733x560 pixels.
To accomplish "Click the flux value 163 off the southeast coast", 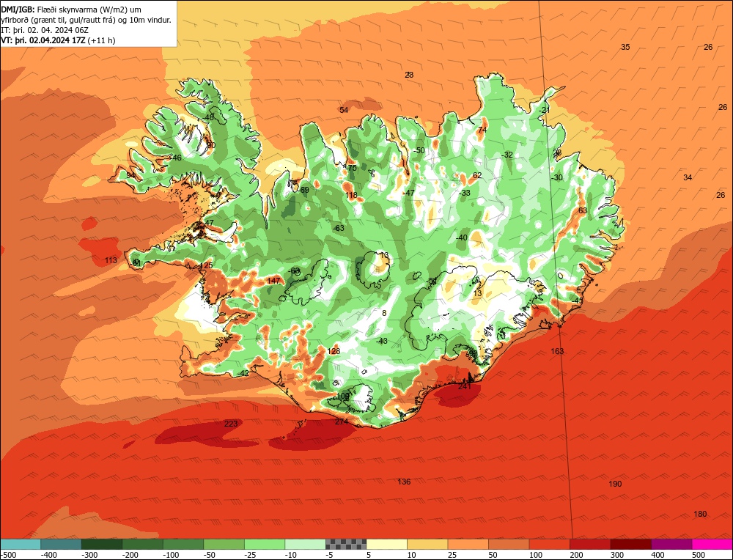I will point(557,351).
